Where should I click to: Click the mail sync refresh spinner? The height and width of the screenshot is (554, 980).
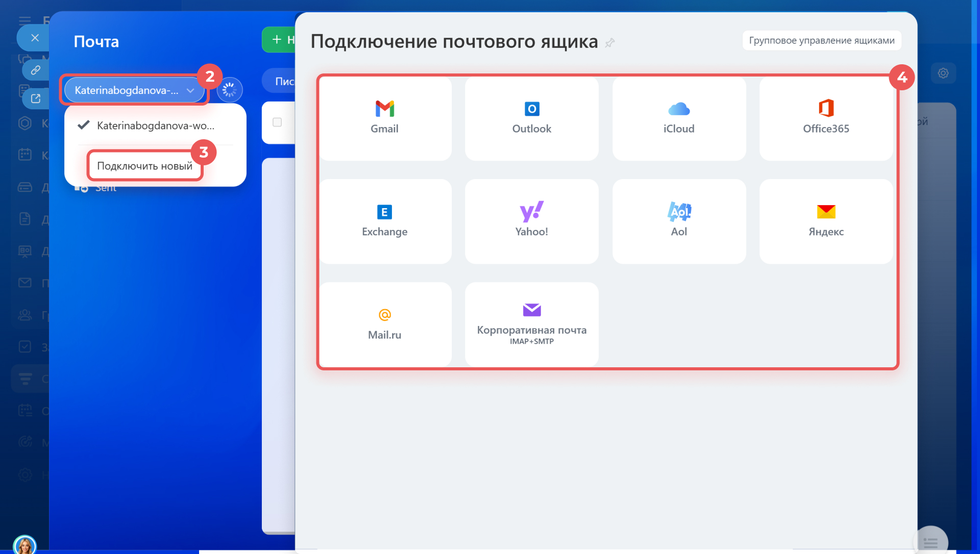tap(230, 90)
